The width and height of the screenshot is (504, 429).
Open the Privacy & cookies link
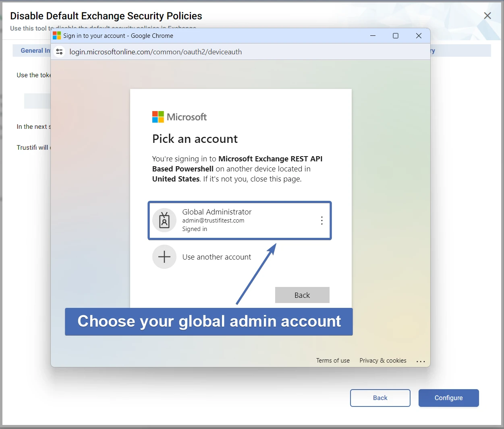383,361
